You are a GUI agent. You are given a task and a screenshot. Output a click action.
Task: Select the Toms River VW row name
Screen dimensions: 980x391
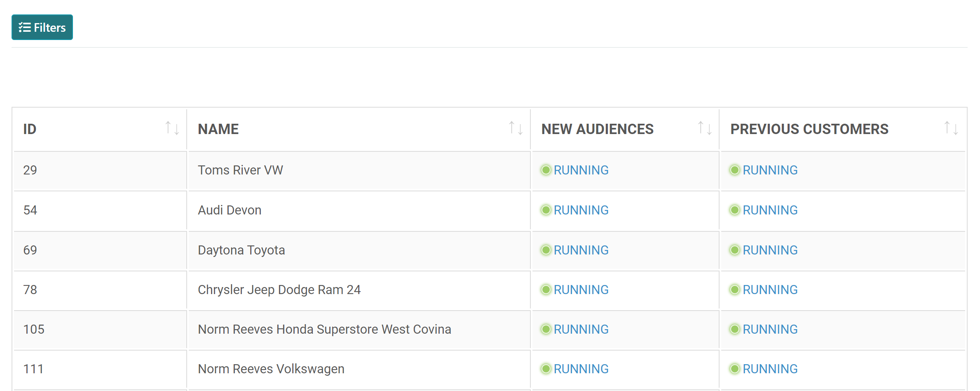tap(240, 170)
